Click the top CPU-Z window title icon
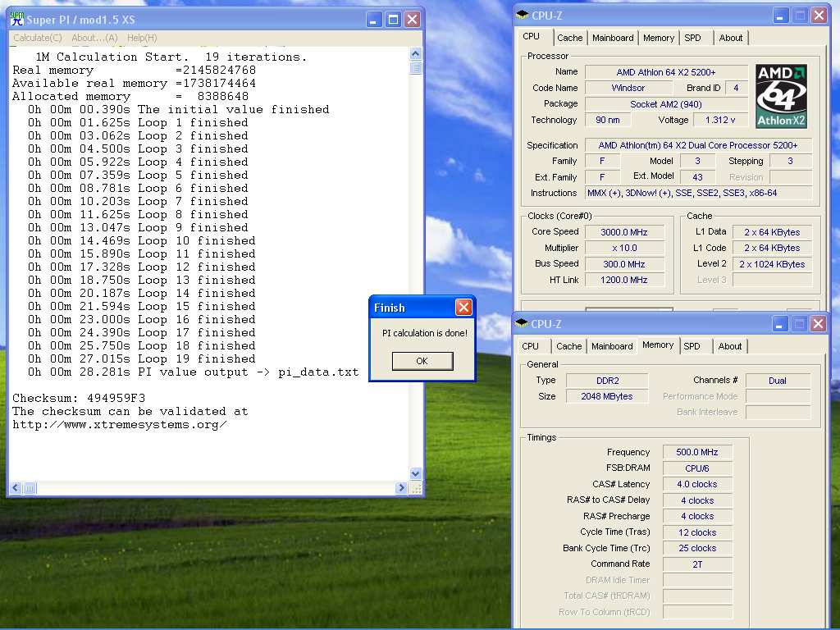 522,15
